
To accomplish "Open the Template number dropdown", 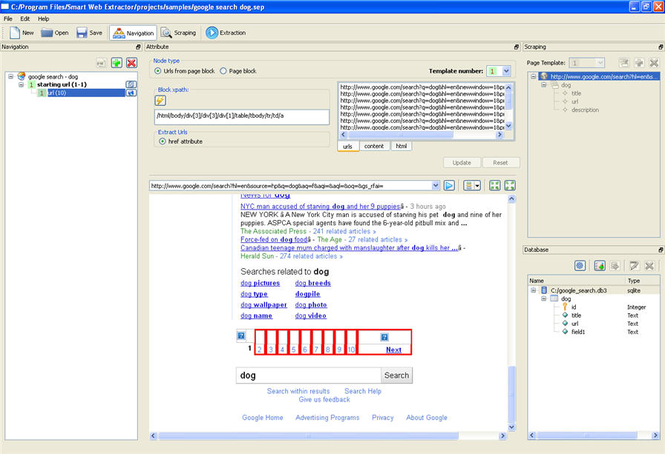I will 506,71.
